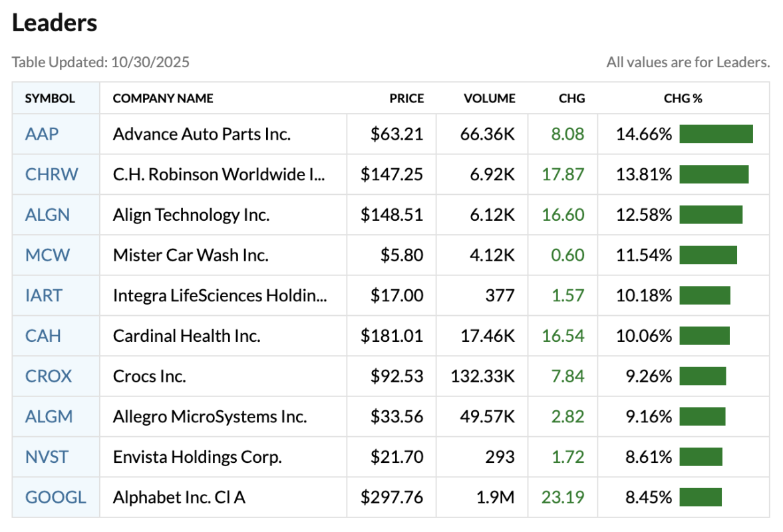The image size is (783, 532).
Task: Click the green bar for AAP's 14.66% change
Action: pos(716,134)
